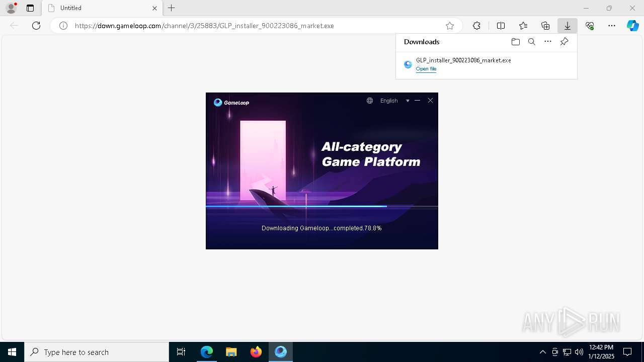The width and height of the screenshot is (644, 362).
Task: Open the Edge profile icon
Action: pos(11,8)
